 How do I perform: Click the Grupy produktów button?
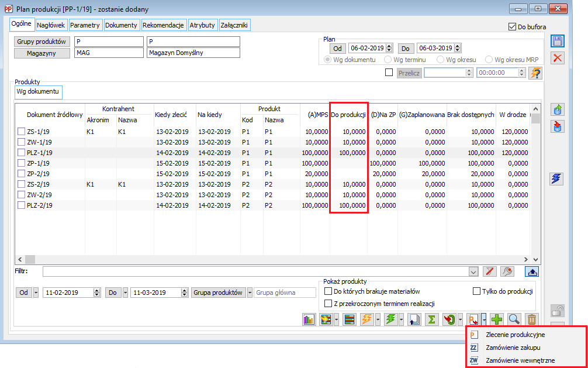click(x=42, y=42)
